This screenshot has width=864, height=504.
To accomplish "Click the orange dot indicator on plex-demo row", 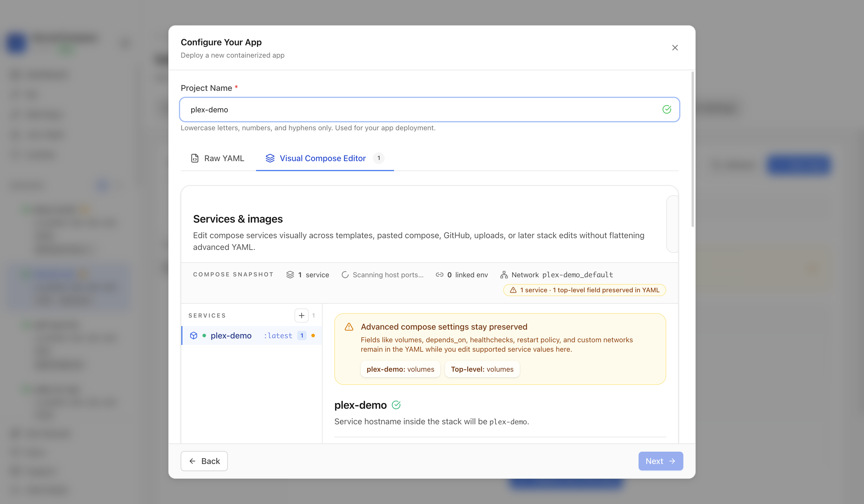I will click(x=313, y=336).
